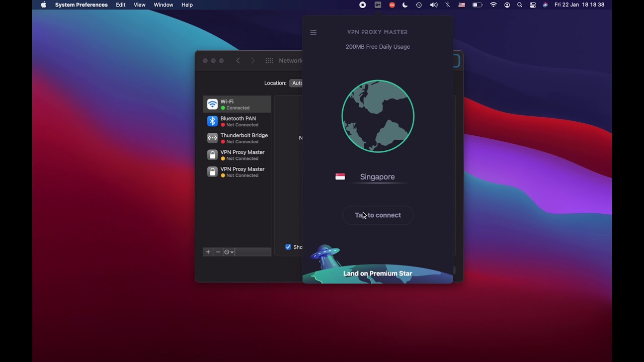644x362 pixels.
Task: Click the '200MB Free Daily Usage' text
Action: (x=378, y=47)
